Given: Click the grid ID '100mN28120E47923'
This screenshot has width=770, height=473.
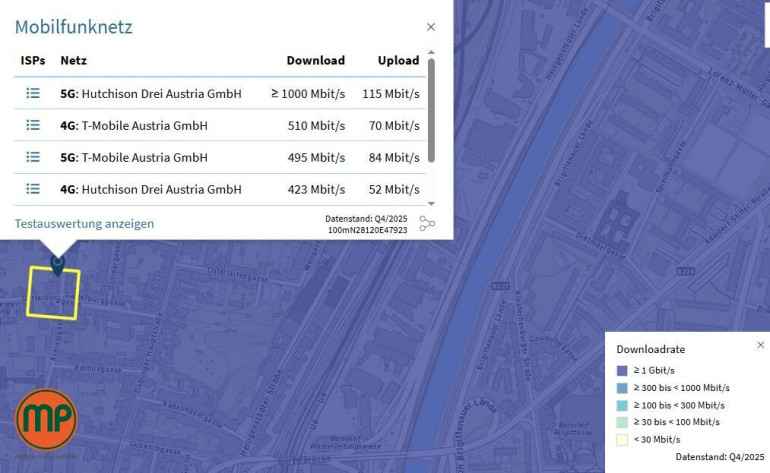Looking at the screenshot, I should point(367,230).
